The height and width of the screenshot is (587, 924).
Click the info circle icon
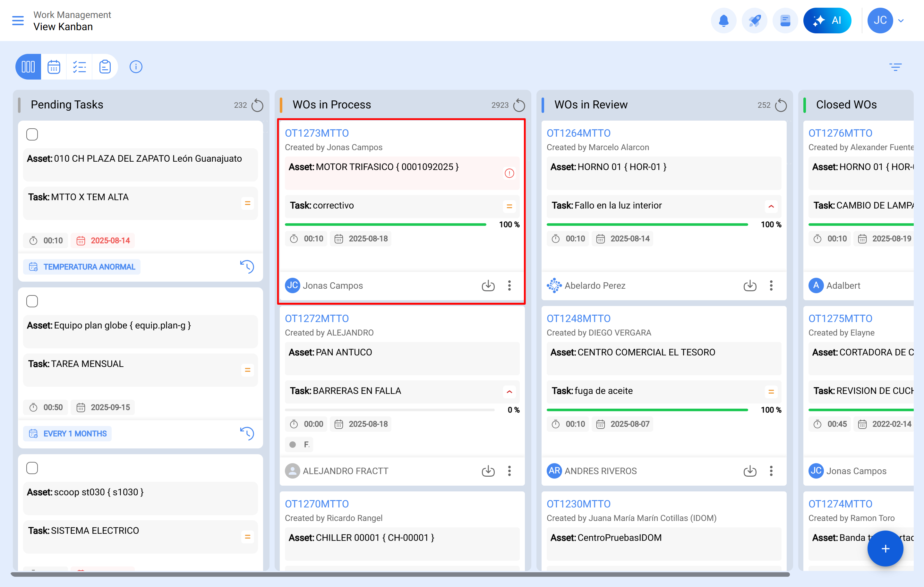point(136,67)
